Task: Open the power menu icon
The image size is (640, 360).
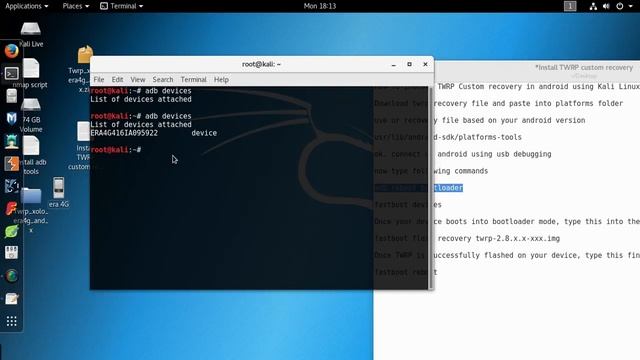Action: [620, 6]
